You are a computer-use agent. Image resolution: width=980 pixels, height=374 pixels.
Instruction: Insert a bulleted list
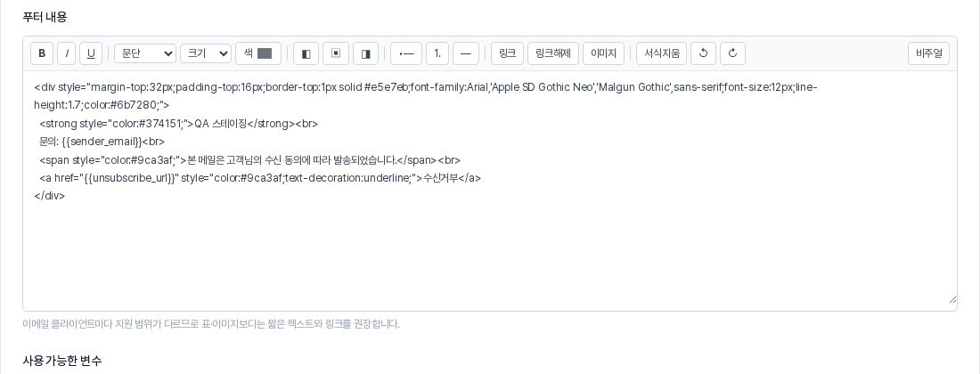pyautogui.click(x=406, y=53)
